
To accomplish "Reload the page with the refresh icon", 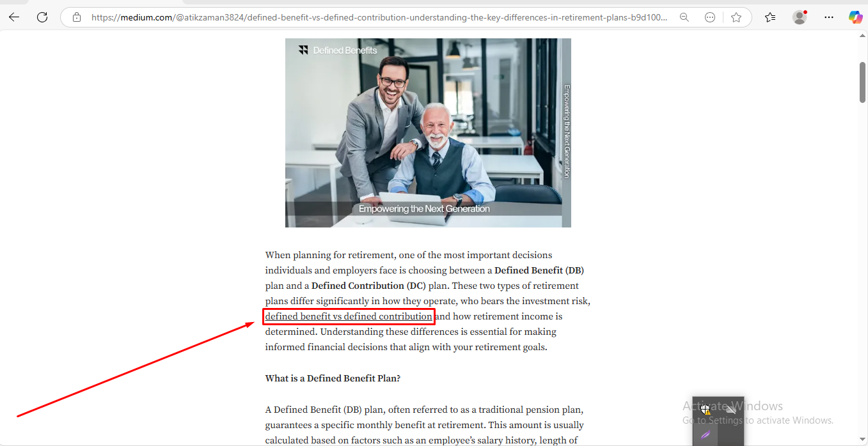I will [42, 17].
